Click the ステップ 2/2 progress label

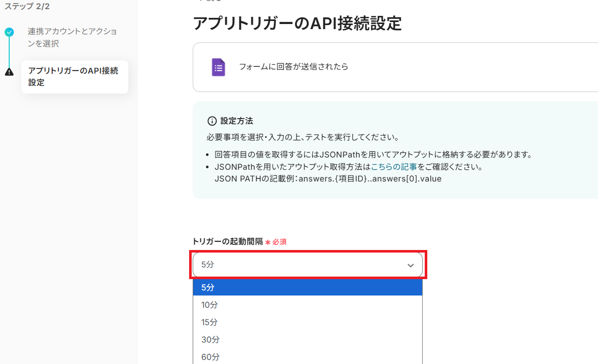27,6
